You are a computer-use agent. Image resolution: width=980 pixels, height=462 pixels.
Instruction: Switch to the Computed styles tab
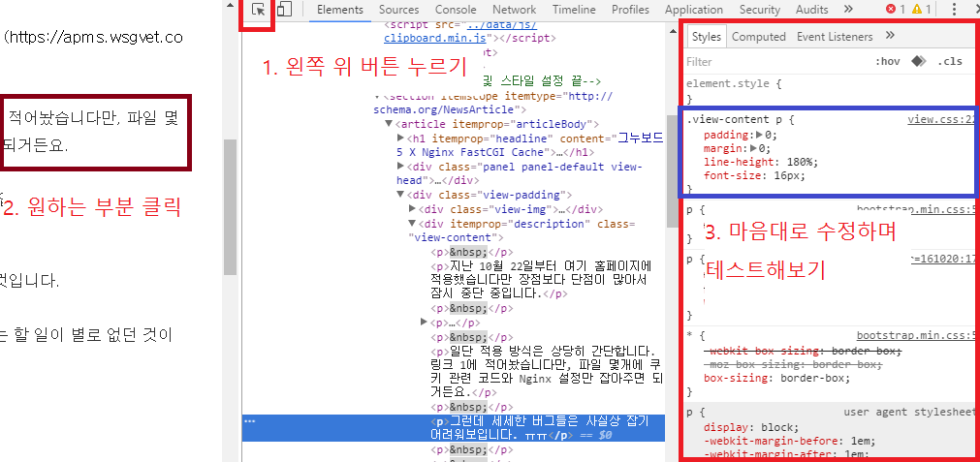pyautogui.click(x=758, y=37)
